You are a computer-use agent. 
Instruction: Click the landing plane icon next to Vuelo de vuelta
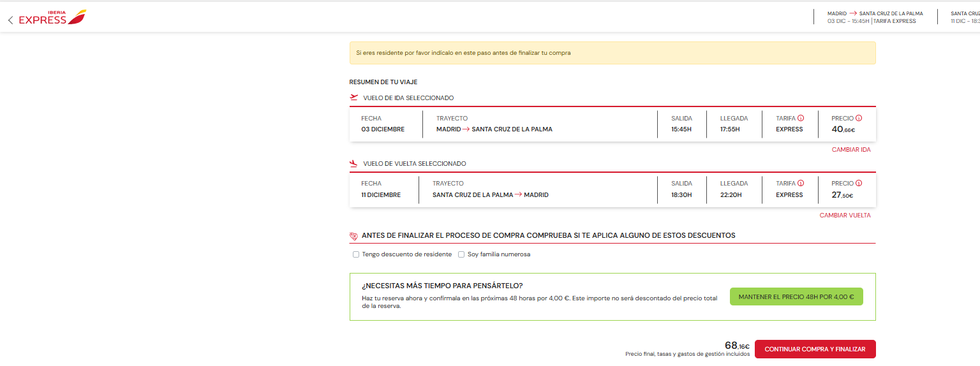point(354,163)
